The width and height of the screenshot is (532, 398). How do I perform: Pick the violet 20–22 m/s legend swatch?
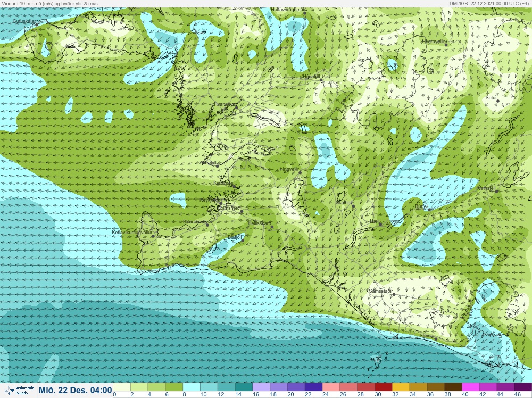296,387
